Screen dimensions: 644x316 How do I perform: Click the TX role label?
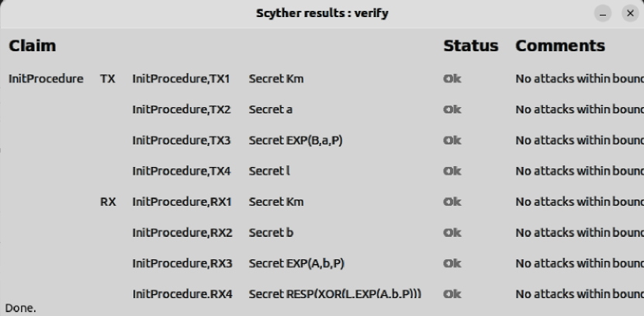[x=108, y=78]
